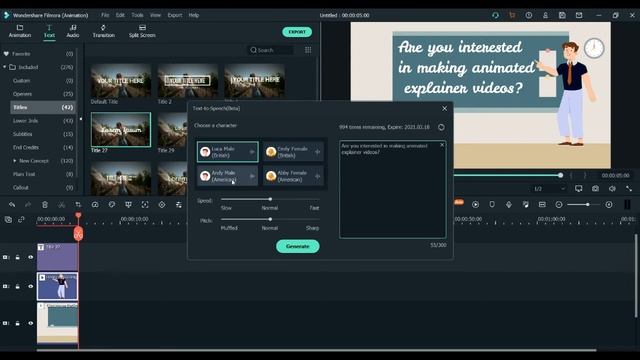This screenshot has width=640, height=360.
Task: Hide the classroom background track with eye
Action: (30, 323)
